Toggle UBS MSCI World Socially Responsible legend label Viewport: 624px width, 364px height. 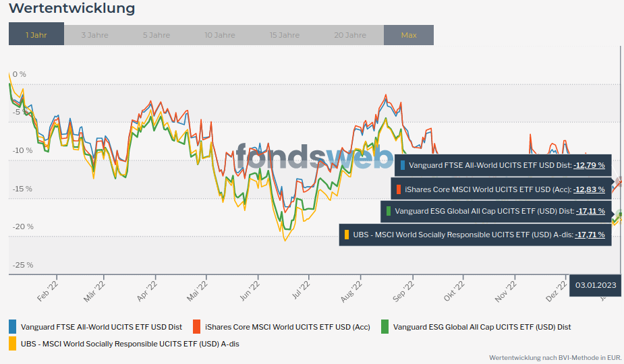click(130, 344)
